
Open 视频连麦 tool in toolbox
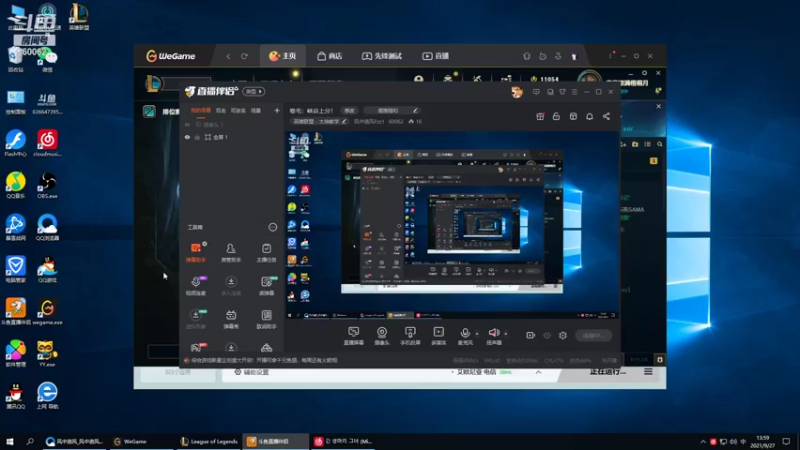(x=195, y=286)
